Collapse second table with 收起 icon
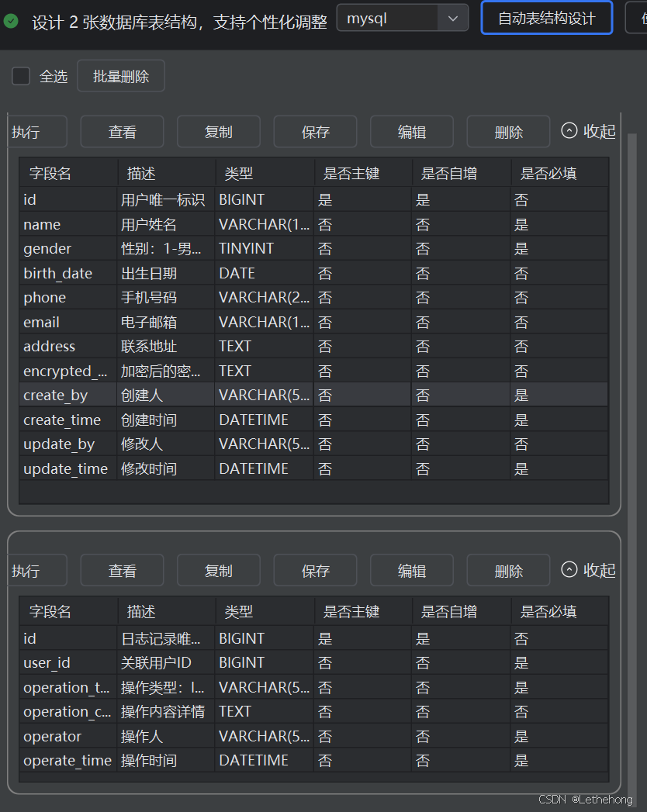The image size is (647, 812). (x=569, y=570)
